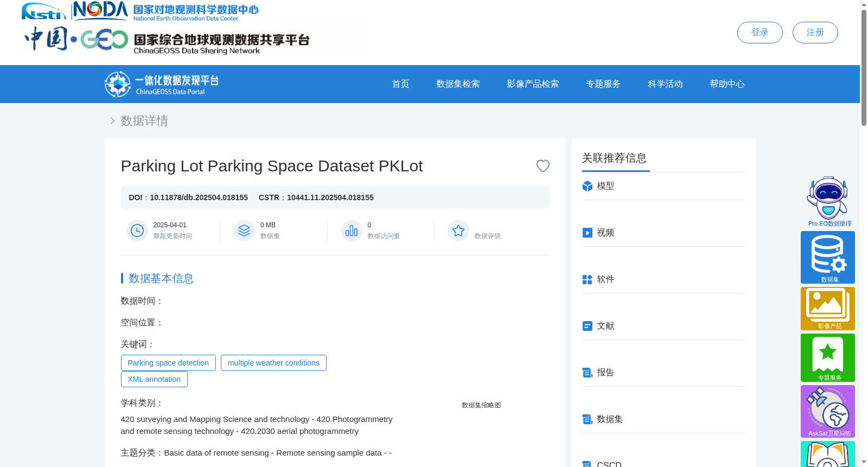Open the book icon tile at sidebar bottom
Screen dimensions: 868x467
828,454
